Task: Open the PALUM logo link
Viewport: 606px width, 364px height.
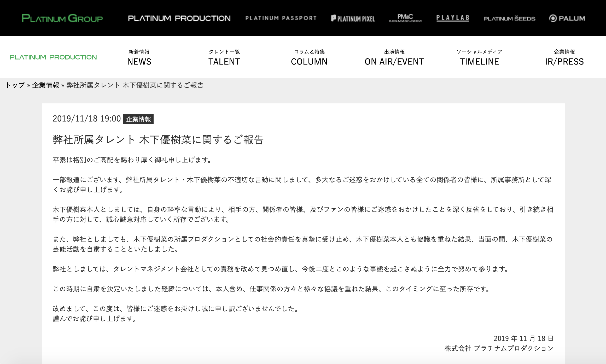Action: coord(567,18)
